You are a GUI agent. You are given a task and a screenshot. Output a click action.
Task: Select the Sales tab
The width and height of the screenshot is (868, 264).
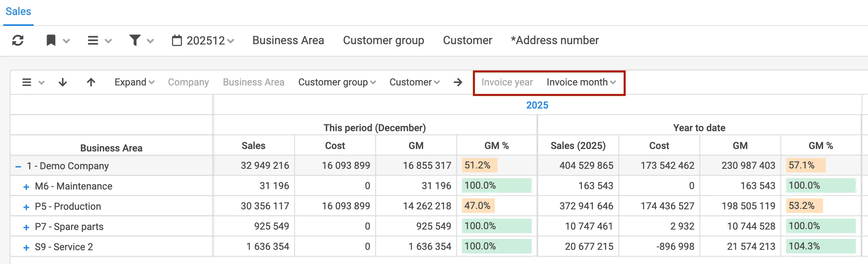pyautogui.click(x=18, y=11)
